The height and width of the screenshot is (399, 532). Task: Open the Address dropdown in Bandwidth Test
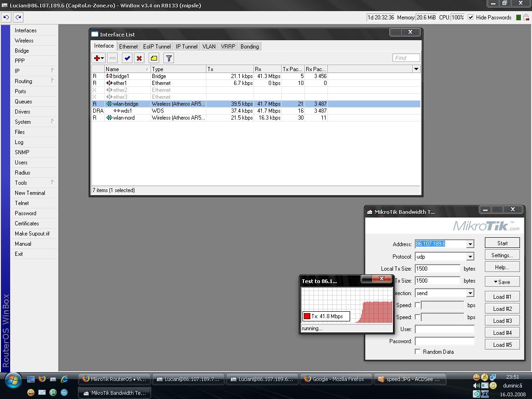(470, 244)
